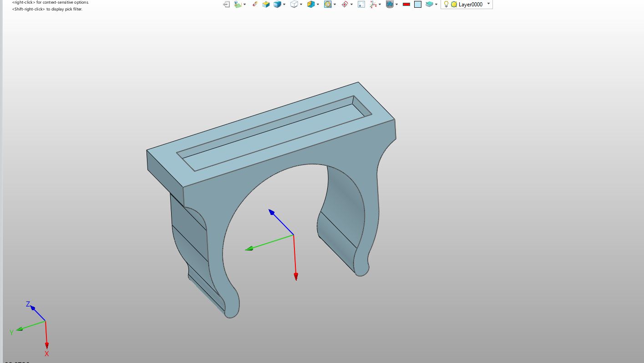Click the framed yellow circle icon
This screenshot has width=644, height=363.
[x=328, y=4]
